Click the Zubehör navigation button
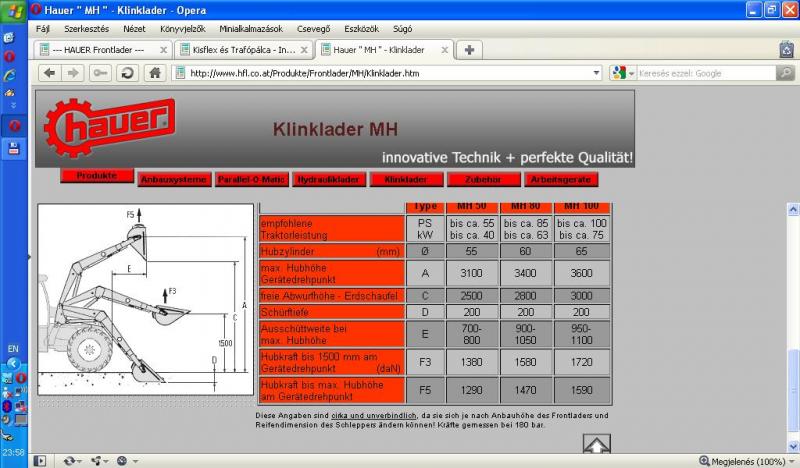The image size is (800, 468). pos(484,180)
